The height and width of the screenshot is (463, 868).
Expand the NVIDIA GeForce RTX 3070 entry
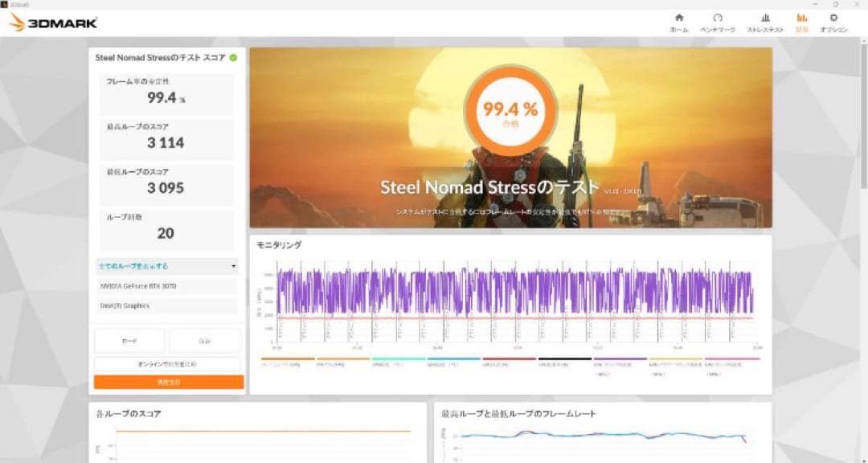(166, 286)
